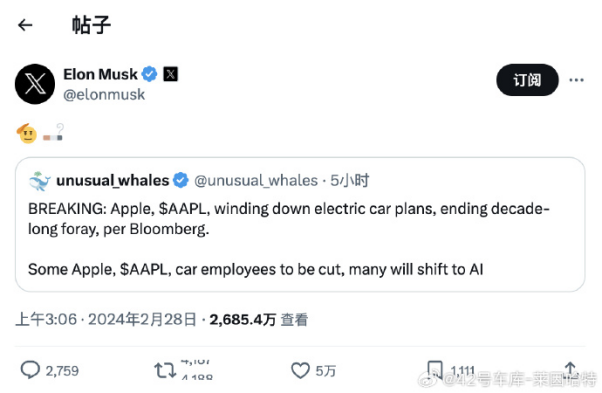Go back using the left arrow
This screenshot has height=393, width=602.
[25, 25]
